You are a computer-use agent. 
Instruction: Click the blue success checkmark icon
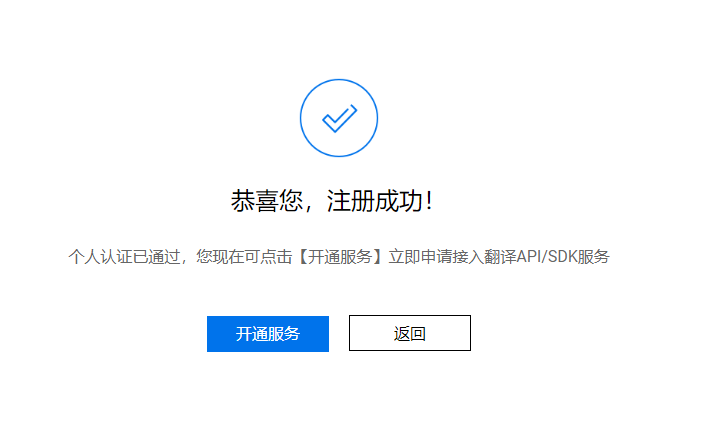click(339, 118)
